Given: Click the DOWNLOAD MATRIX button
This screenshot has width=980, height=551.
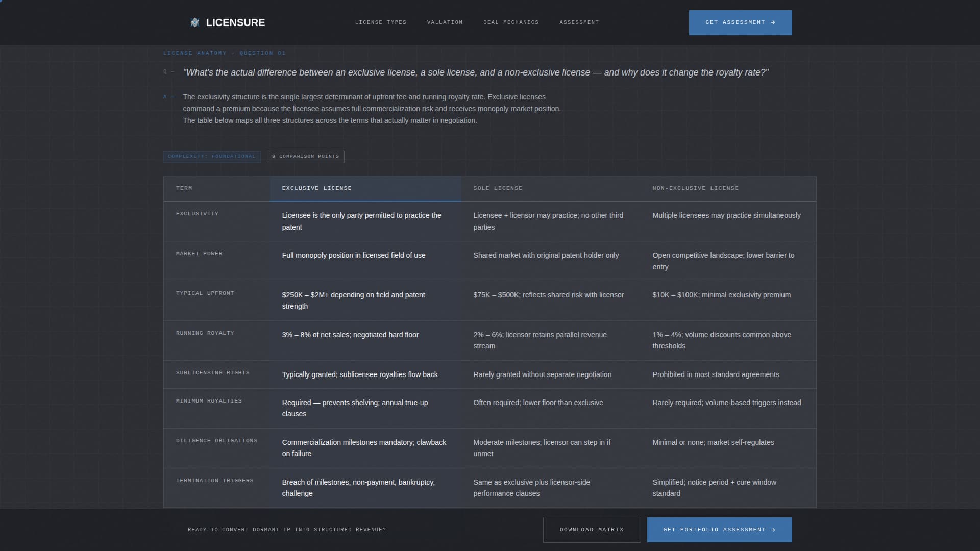Looking at the screenshot, I should [592, 530].
